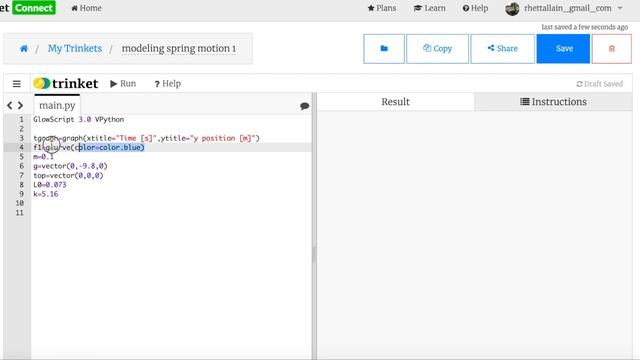640x360 pixels.
Task: Select the main.py file tab
Action: pos(57,105)
